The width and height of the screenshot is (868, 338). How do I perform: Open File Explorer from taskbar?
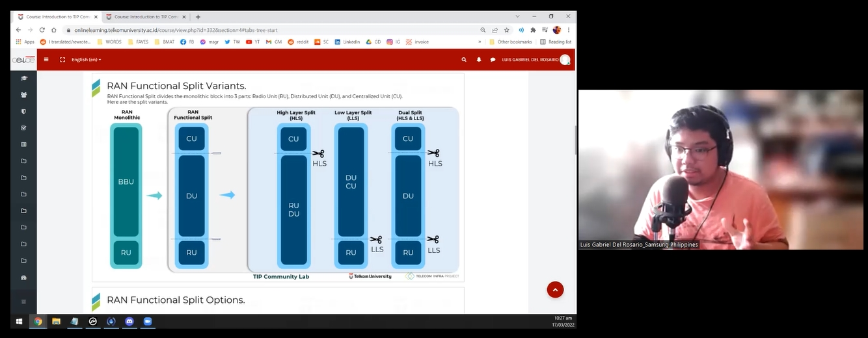pyautogui.click(x=56, y=321)
